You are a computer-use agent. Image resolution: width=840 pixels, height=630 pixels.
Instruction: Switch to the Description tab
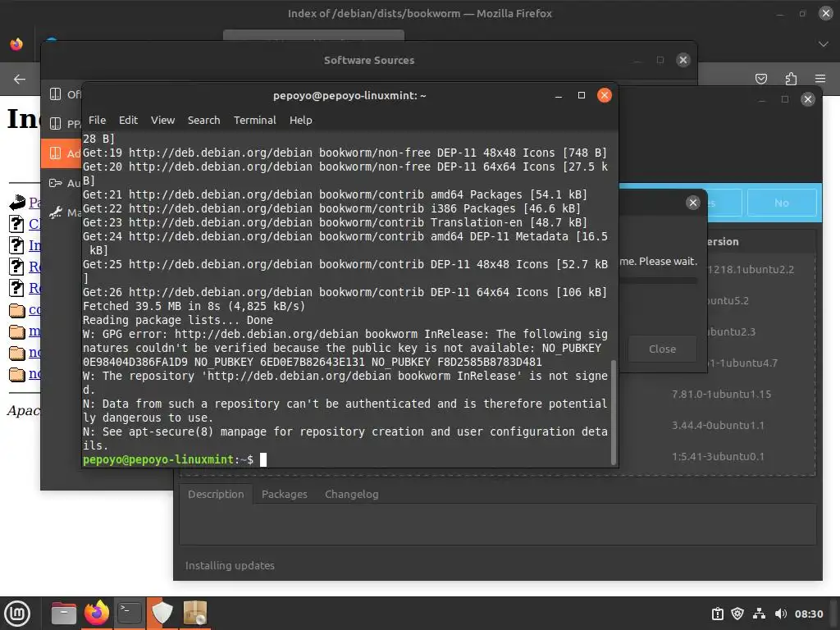tap(216, 494)
